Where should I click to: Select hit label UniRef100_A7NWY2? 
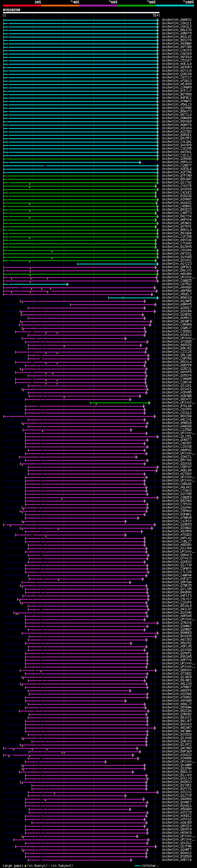click(x=177, y=101)
